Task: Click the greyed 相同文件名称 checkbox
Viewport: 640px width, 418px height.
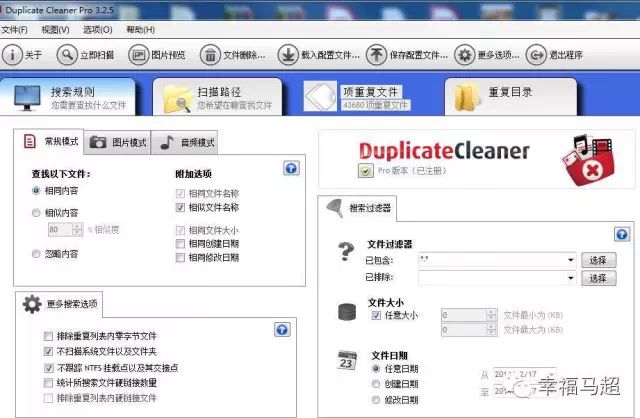Action: coord(180,193)
